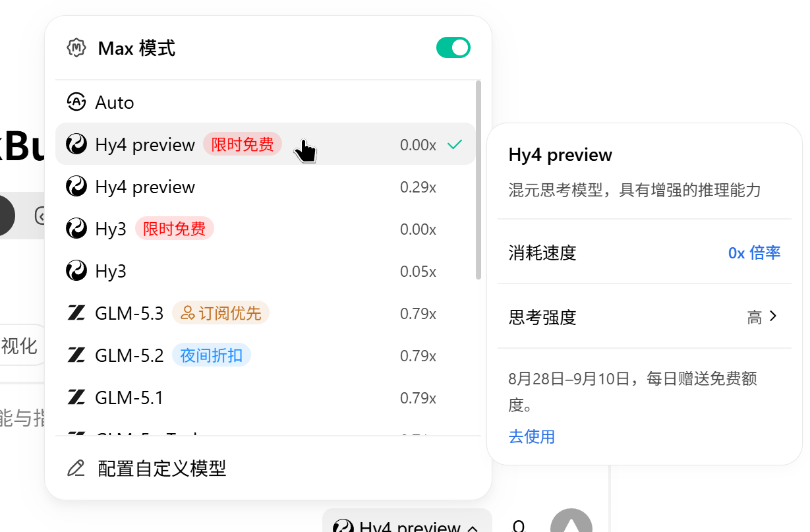Click the GLM-5.1 logo icon
The width and height of the screenshot is (810, 532).
76,398
